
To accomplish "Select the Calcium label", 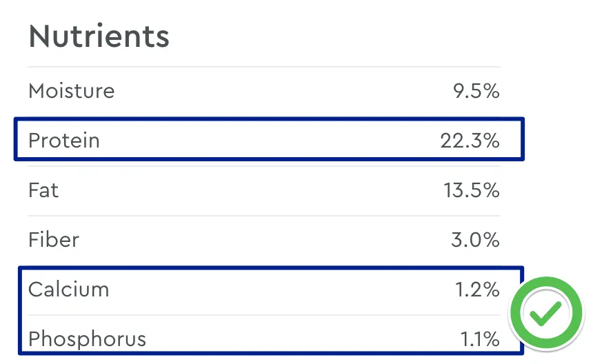I will 68,290.
